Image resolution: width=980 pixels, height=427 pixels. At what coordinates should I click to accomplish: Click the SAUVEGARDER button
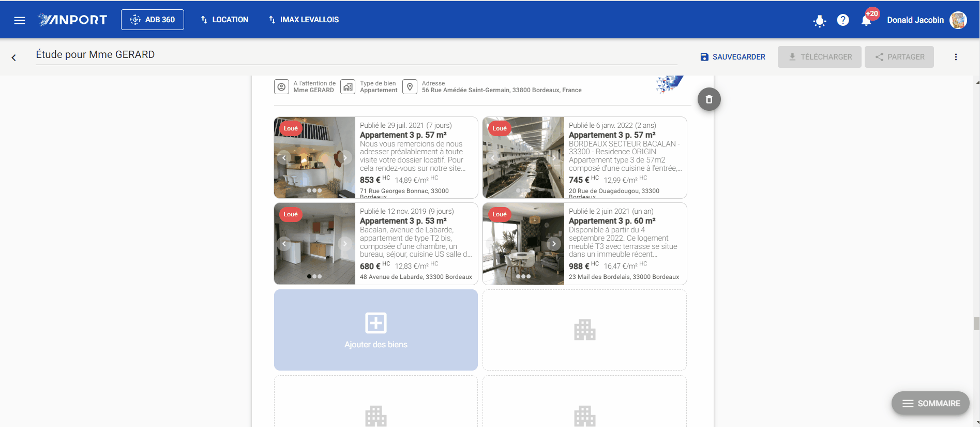point(733,57)
